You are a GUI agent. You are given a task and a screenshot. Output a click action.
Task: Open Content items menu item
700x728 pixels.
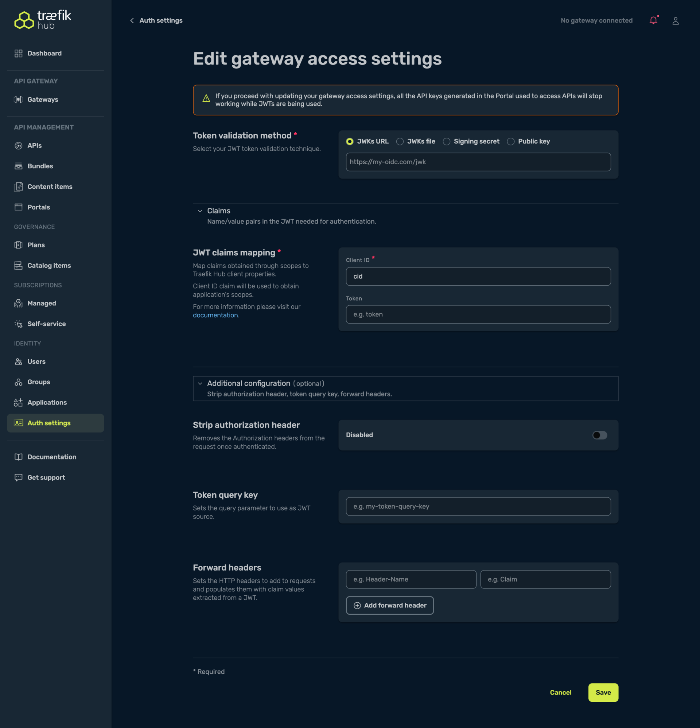tap(55, 187)
